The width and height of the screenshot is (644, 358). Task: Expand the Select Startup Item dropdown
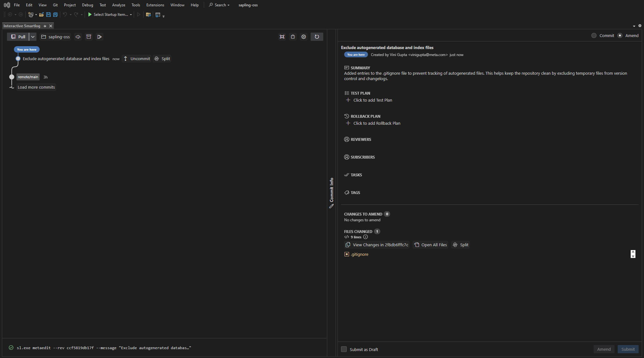(x=131, y=15)
